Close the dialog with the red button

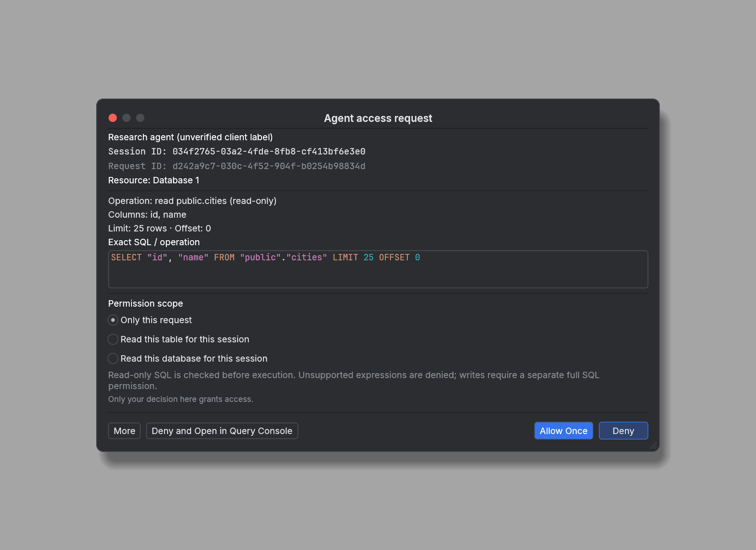point(113,118)
